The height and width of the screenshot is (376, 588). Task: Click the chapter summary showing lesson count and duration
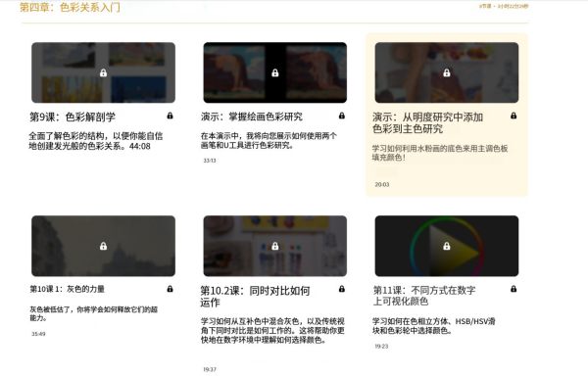click(504, 6)
